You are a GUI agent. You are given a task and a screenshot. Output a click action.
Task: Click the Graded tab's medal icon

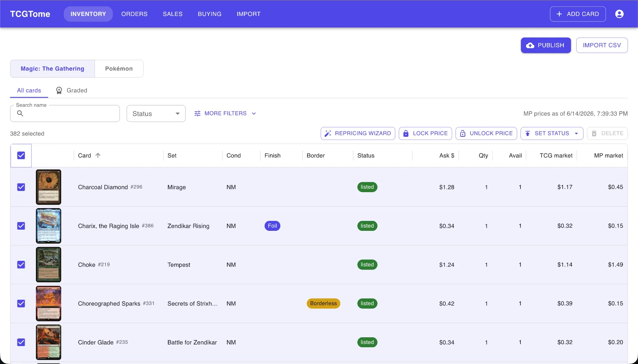coord(59,91)
